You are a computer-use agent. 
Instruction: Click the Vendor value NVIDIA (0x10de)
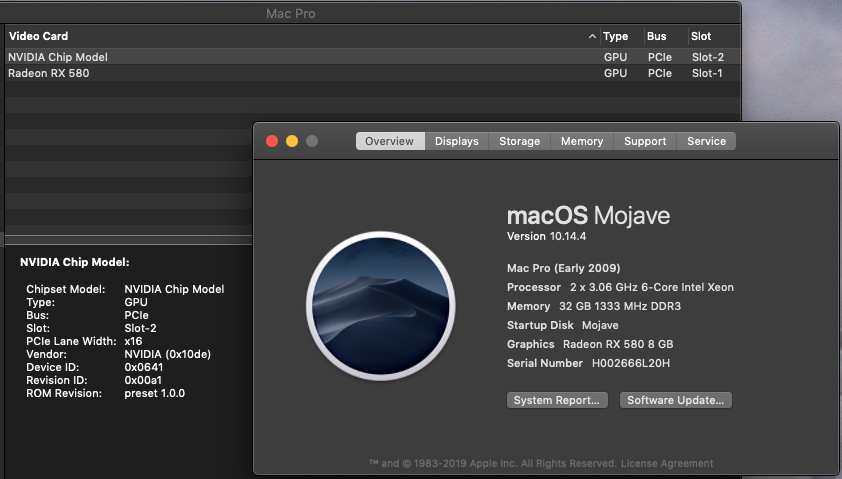pos(168,354)
